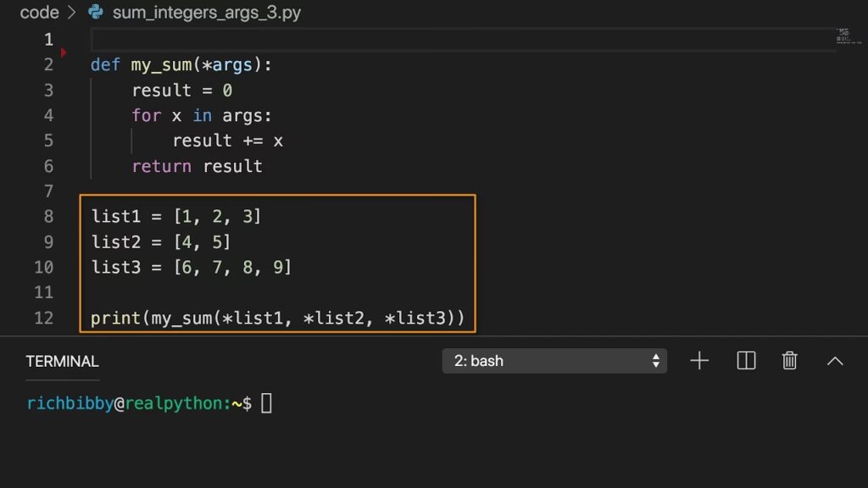Screen dimensions: 868x488
Task: Click the Split Terminal icon
Action: [x=746, y=361]
